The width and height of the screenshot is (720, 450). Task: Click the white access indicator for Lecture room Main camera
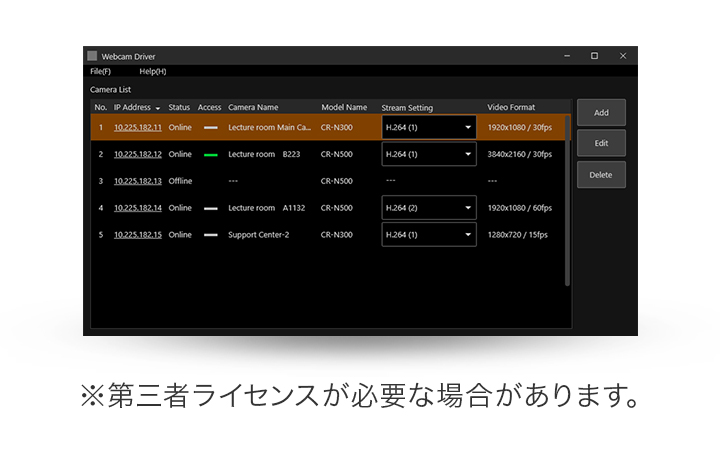pos(210,128)
